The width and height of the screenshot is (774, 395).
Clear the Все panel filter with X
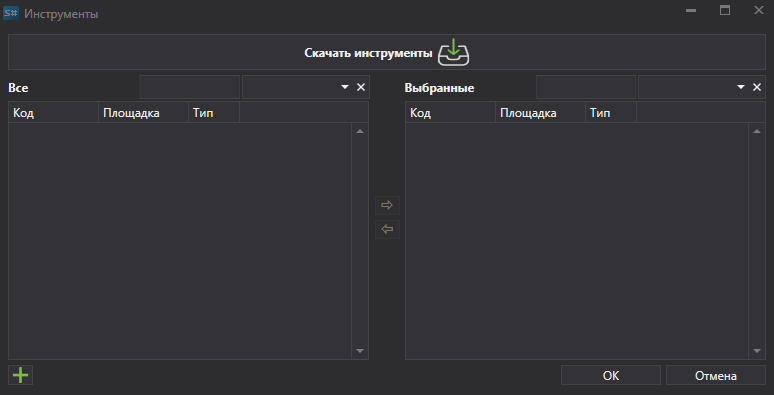tap(361, 87)
